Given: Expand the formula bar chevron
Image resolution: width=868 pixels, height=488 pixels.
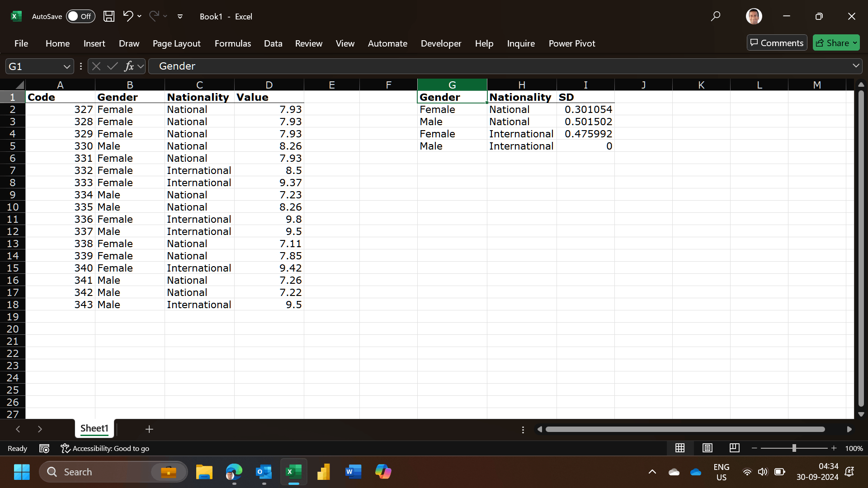Looking at the screenshot, I should (856, 66).
